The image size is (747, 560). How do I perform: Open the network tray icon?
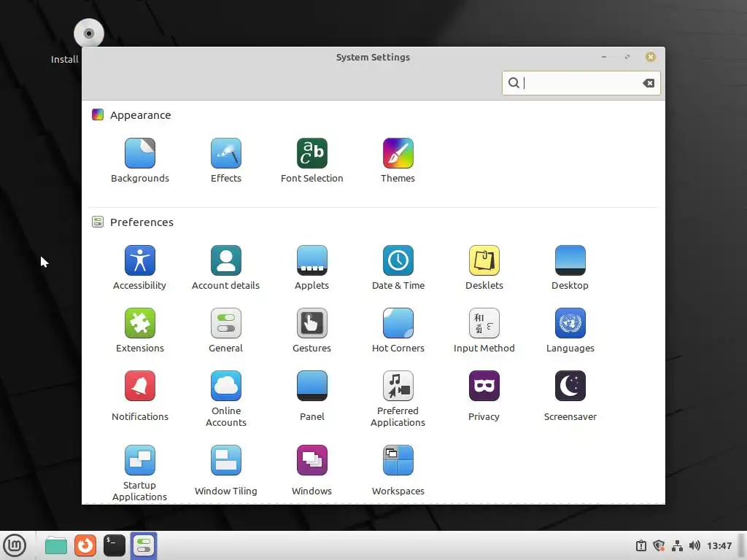pos(677,545)
